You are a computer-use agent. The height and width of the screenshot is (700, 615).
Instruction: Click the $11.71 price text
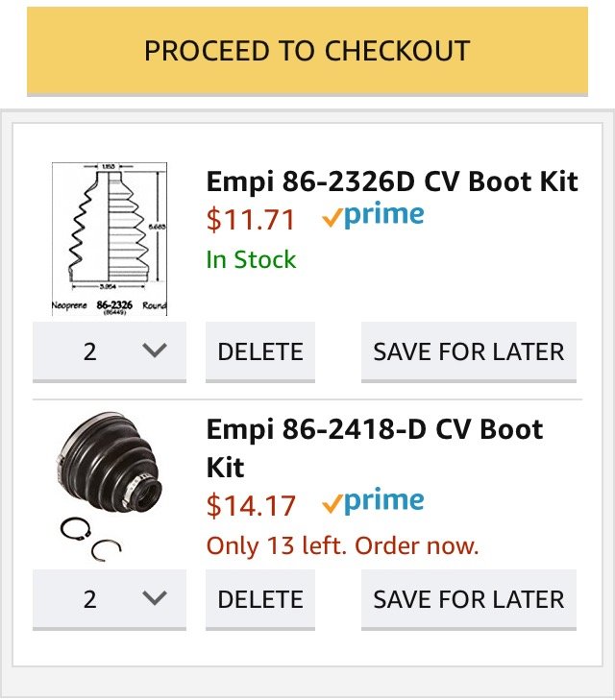coord(251,220)
